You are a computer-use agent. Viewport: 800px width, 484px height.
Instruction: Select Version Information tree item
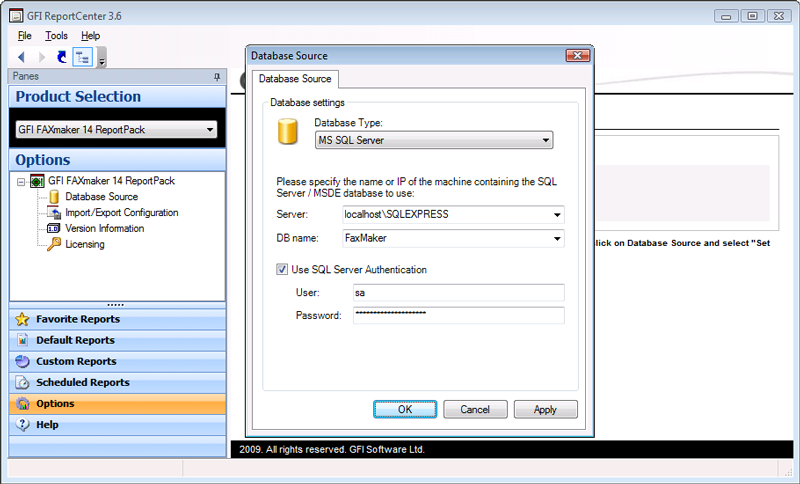[x=105, y=228]
